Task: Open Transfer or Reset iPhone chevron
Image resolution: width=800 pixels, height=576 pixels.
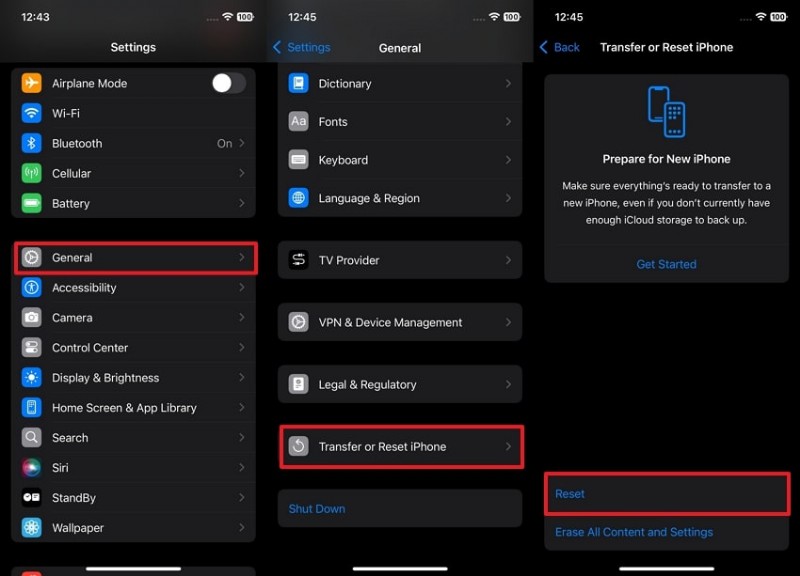Action: pyautogui.click(x=508, y=446)
